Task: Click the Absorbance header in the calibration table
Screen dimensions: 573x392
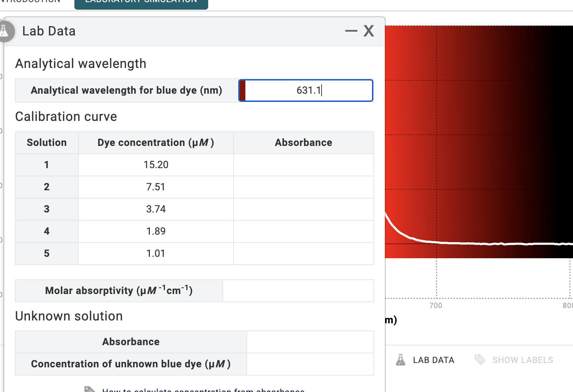Action: coord(303,142)
